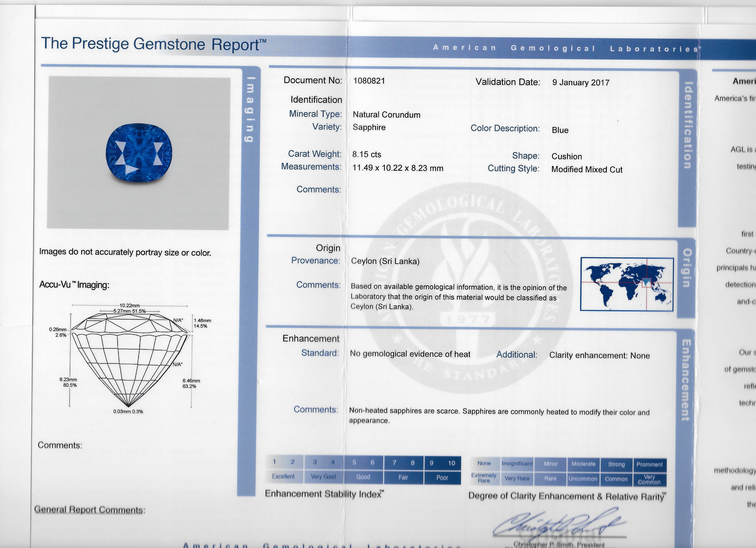Select the value "Natural Corundum"
The height and width of the screenshot is (548, 756).
click(x=387, y=115)
